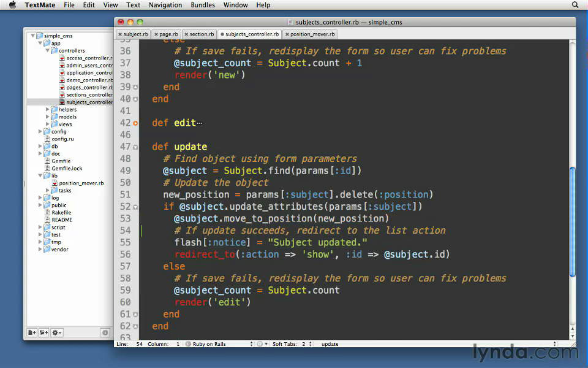
Task: Fold the if block at line 52
Action: (135, 207)
